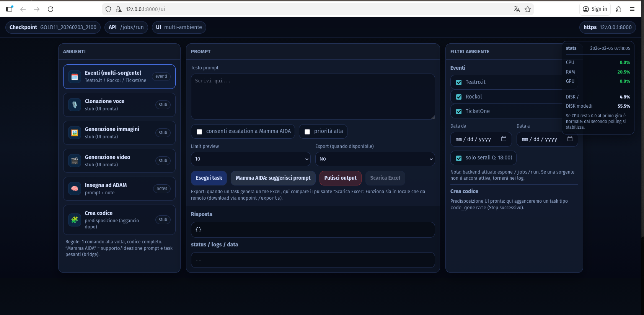Viewport: 644px width, 315px height.
Task: Select the microphone icon for Clonazione voce
Action: [75, 105]
